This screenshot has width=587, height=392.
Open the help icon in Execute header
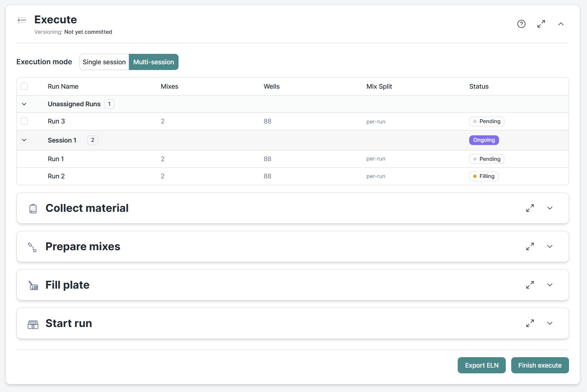pos(521,24)
